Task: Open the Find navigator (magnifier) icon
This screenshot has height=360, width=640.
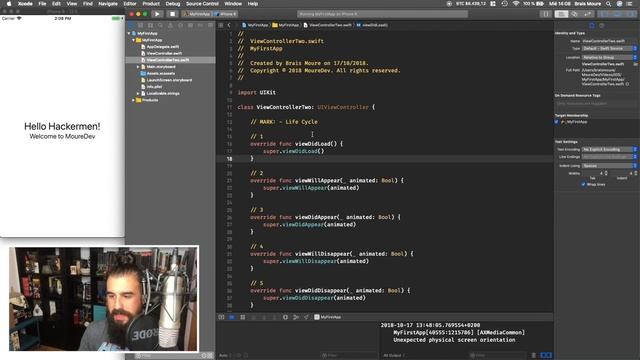Action: click(x=160, y=25)
